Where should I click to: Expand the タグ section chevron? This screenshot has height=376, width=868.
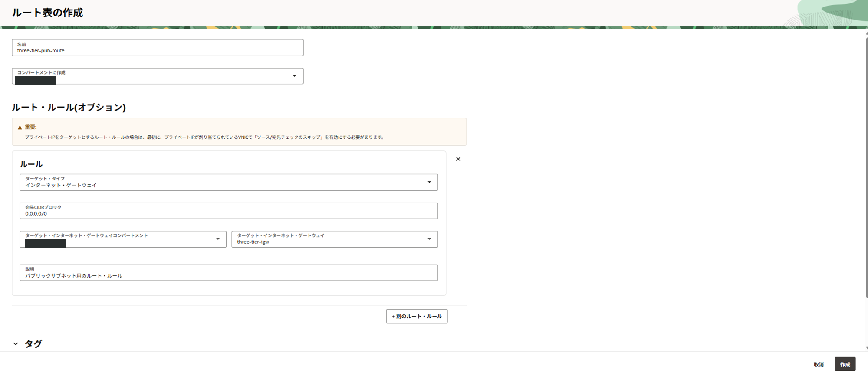[x=16, y=344]
